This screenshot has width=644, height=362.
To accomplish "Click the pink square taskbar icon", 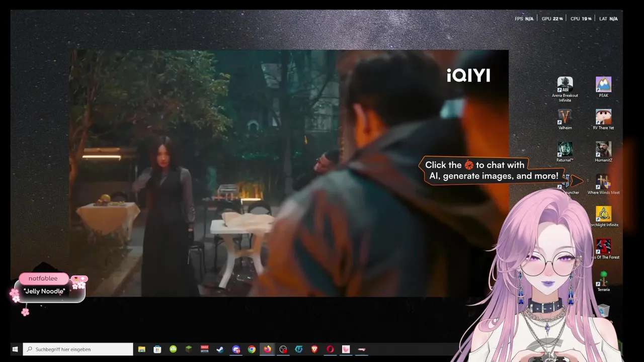I will pyautogui.click(x=346, y=349).
